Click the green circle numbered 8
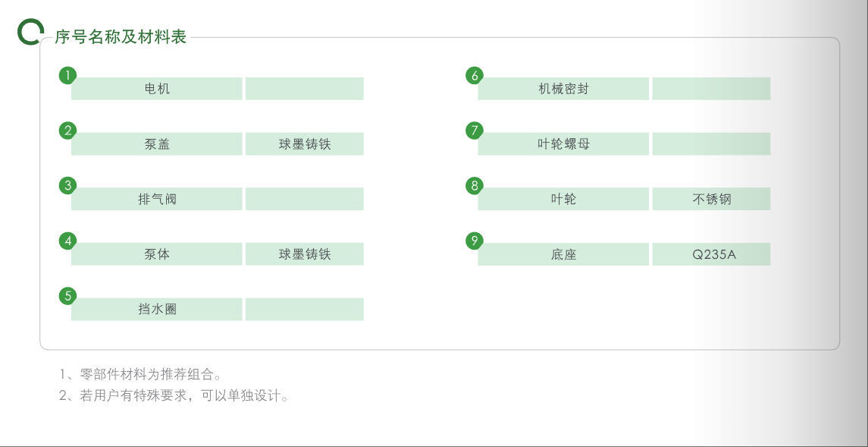Screen dimensions: 868x447 pos(475,186)
